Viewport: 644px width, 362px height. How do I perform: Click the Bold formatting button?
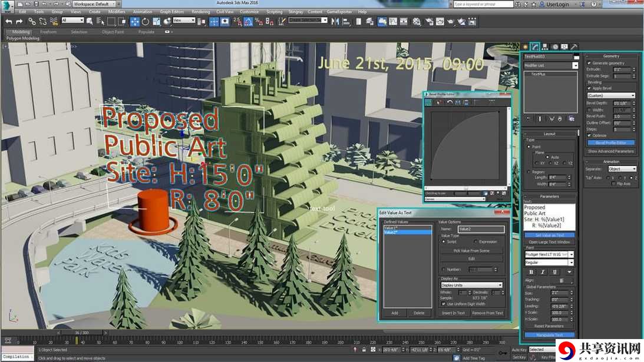tap(531, 272)
